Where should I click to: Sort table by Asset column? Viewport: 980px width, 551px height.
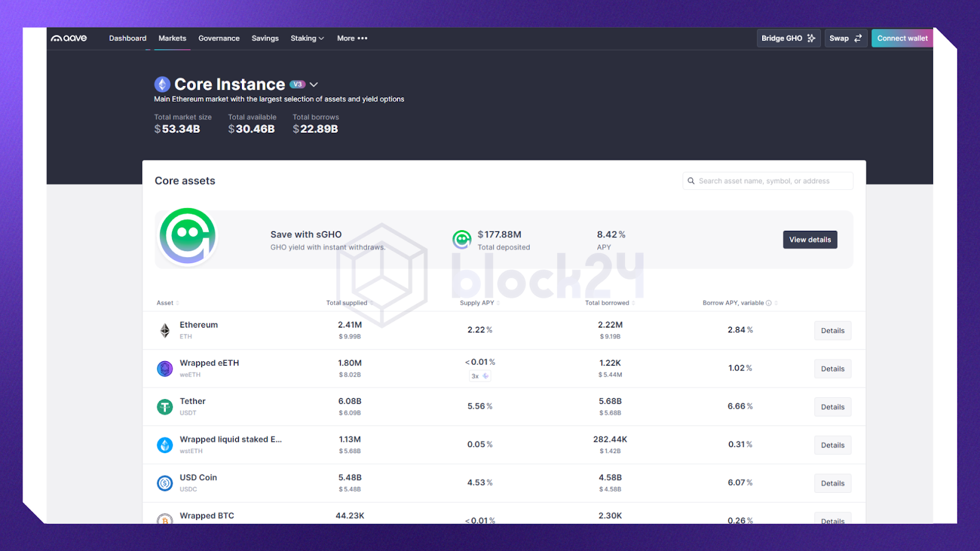[x=167, y=303]
